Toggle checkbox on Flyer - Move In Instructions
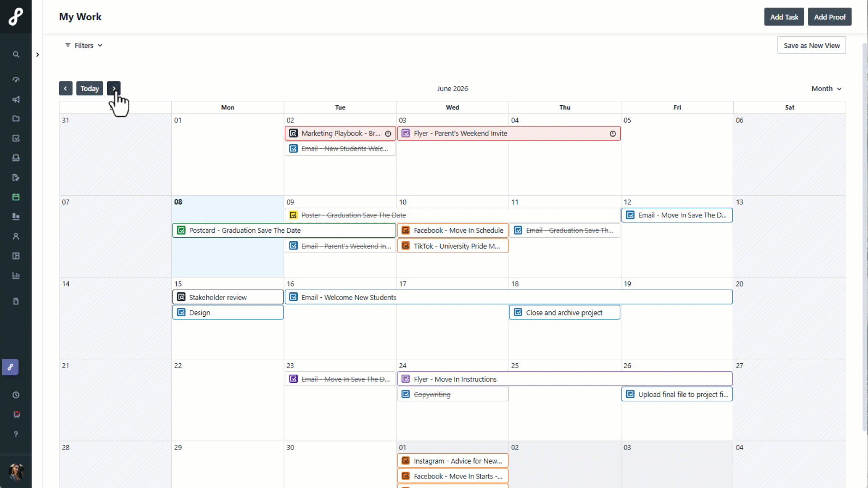868x488 pixels. pyautogui.click(x=406, y=379)
